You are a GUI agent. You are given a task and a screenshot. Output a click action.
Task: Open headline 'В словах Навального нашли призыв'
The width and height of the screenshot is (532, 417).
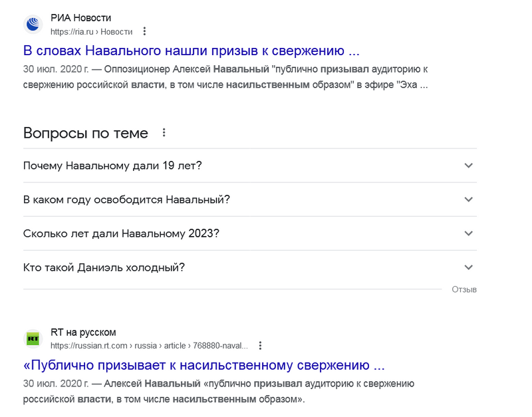coord(192,51)
